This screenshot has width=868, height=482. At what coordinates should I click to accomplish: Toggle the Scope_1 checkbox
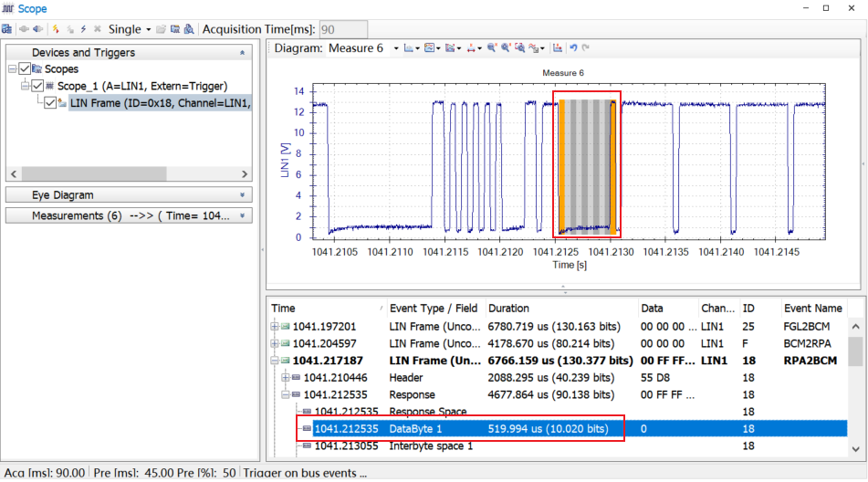coord(37,86)
